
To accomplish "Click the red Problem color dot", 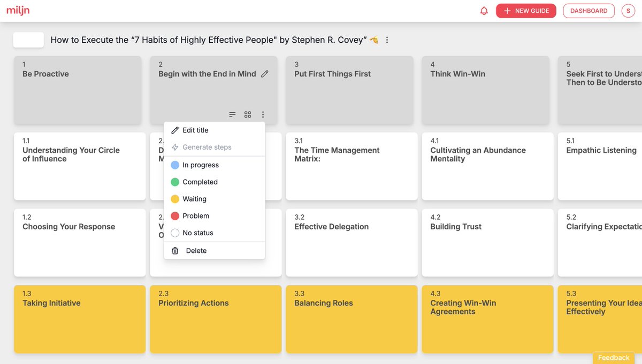I will pyautogui.click(x=175, y=216).
